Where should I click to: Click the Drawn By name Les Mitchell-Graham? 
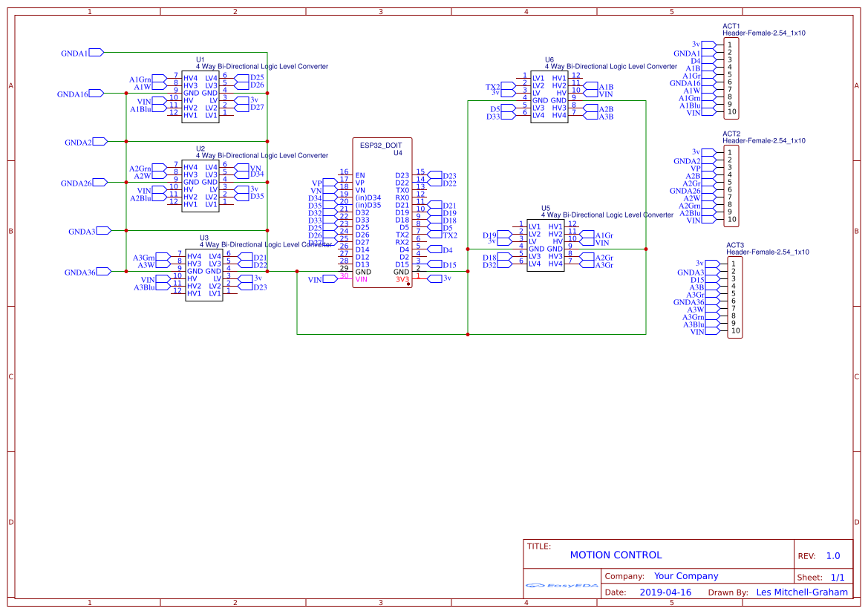point(801,592)
